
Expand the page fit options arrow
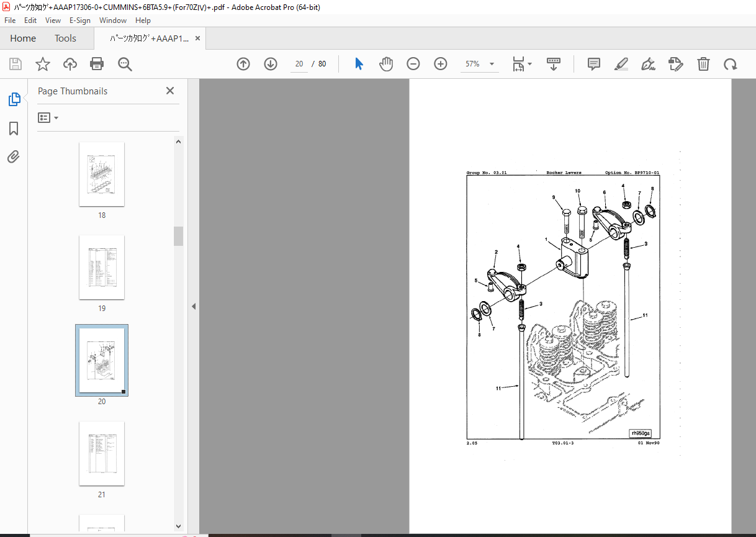coord(529,64)
